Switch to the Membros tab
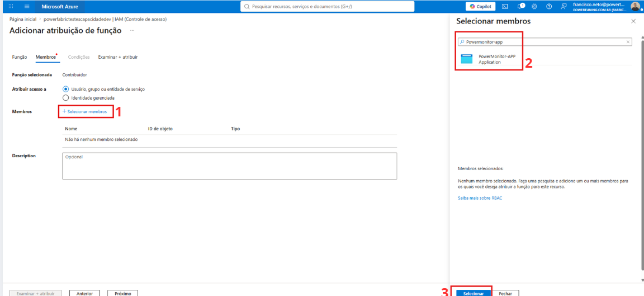 [46, 57]
